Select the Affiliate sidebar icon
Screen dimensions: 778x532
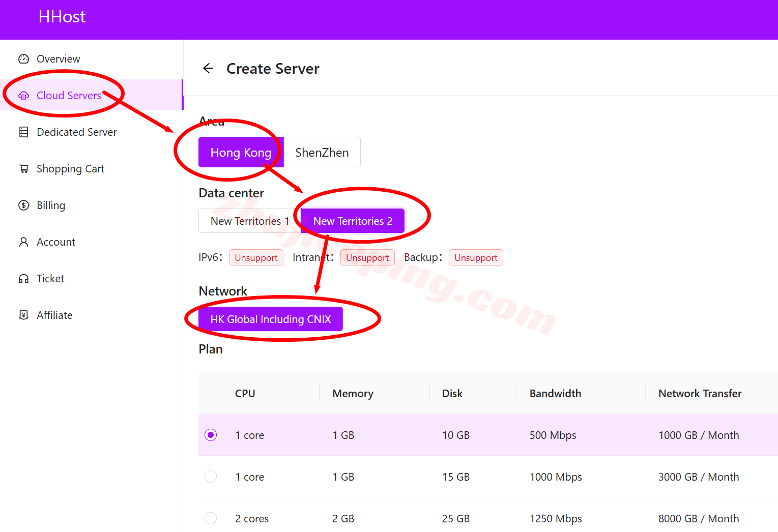point(23,315)
